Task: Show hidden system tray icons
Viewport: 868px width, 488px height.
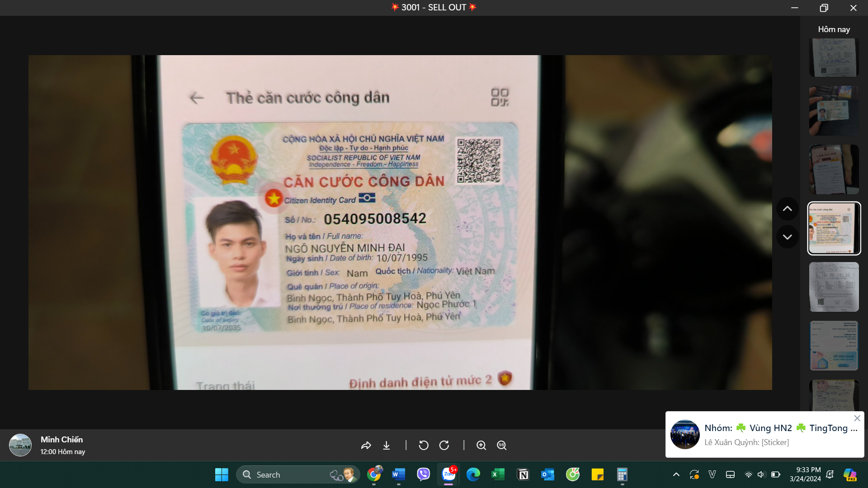Action: [x=676, y=474]
